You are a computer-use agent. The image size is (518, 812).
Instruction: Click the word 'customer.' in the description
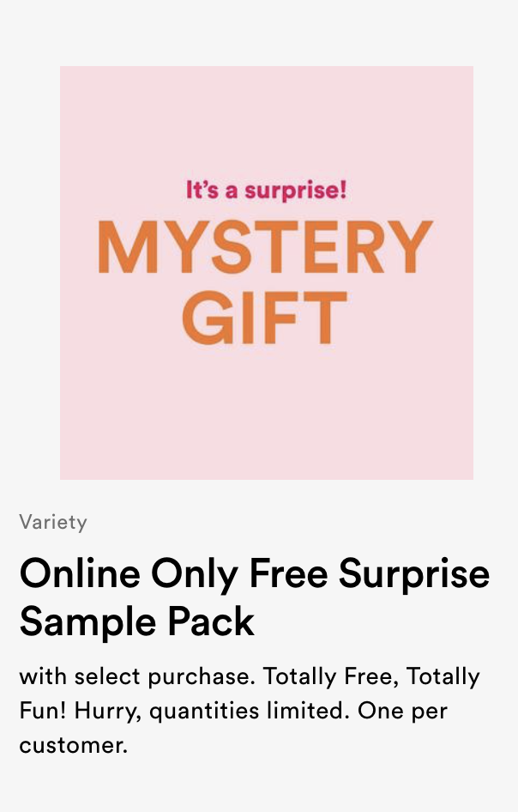point(74,745)
